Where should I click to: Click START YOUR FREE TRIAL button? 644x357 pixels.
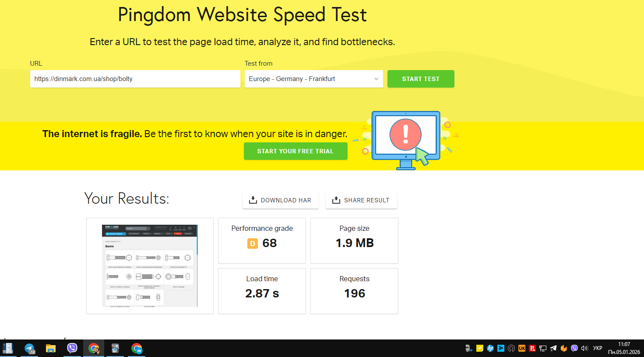click(x=296, y=151)
